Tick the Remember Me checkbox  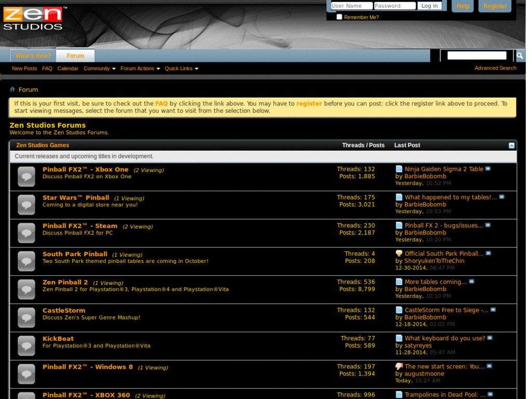(339, 17)
